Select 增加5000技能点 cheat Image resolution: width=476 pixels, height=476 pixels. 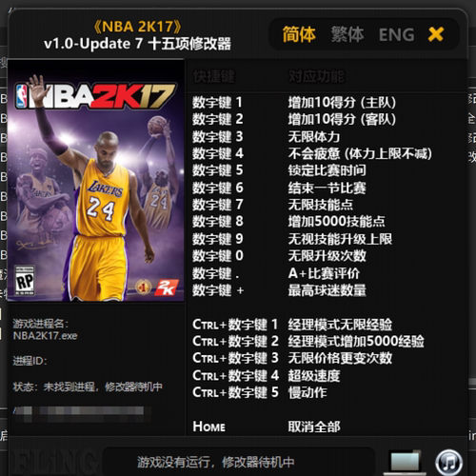point(336,221)
